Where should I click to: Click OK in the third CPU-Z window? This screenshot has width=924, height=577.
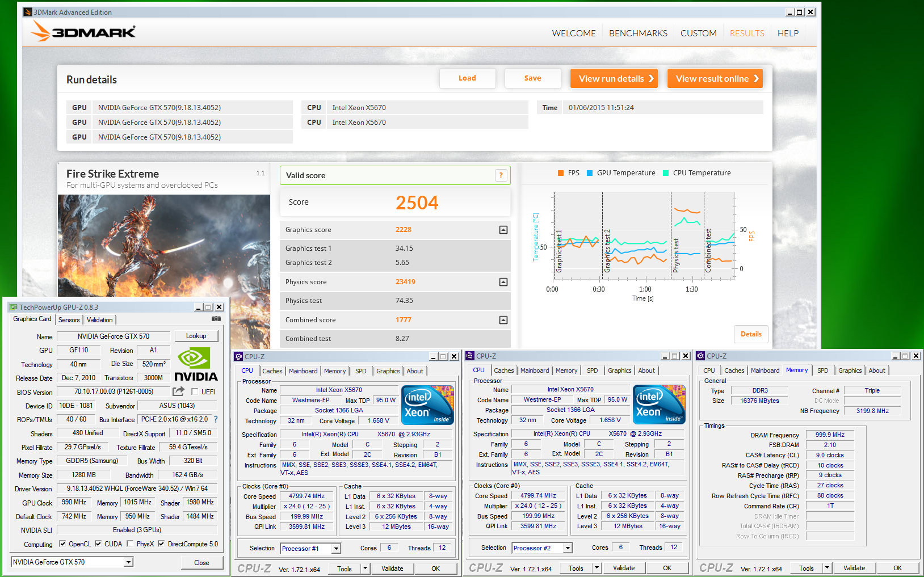click(x=897, y=568)
